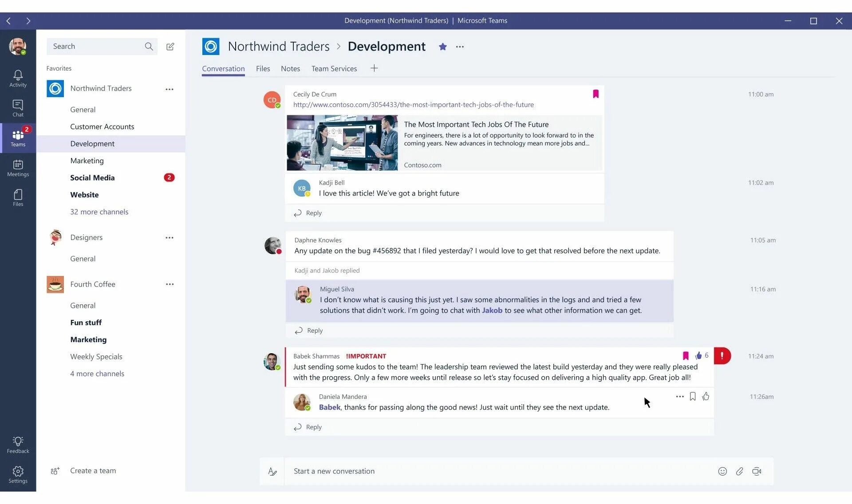Click the red important exclamation badge
The image size is (852, 504).
tap(722, 356)
